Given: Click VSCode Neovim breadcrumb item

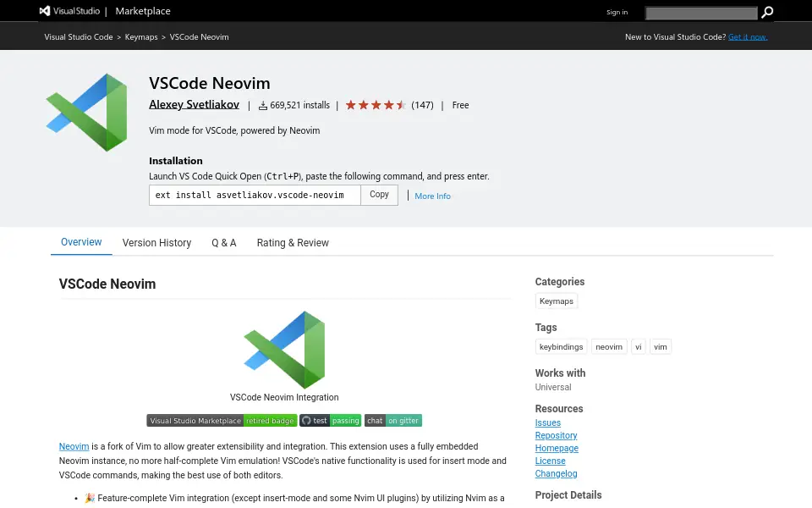Looking at the screenshot, I should tap(200, 36).
